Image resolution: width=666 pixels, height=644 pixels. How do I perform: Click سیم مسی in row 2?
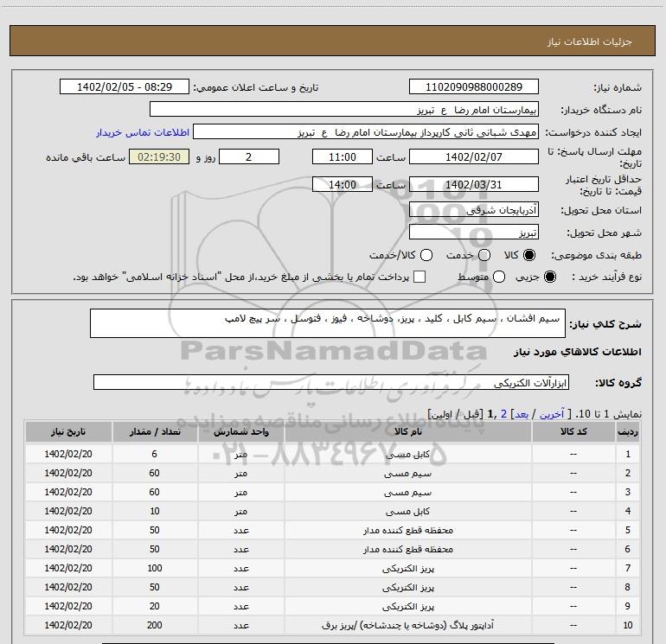407,474
